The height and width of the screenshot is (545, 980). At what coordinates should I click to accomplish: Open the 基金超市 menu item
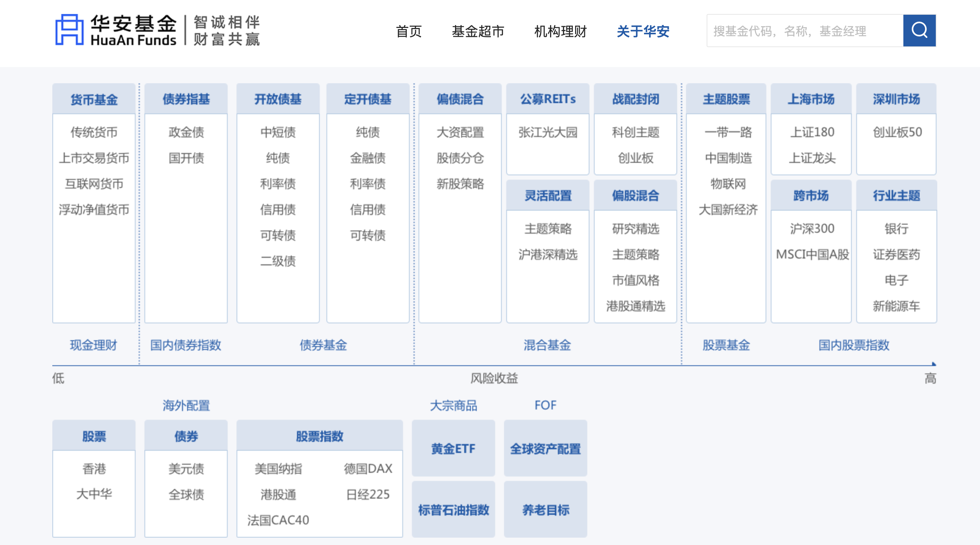point(477,31)
